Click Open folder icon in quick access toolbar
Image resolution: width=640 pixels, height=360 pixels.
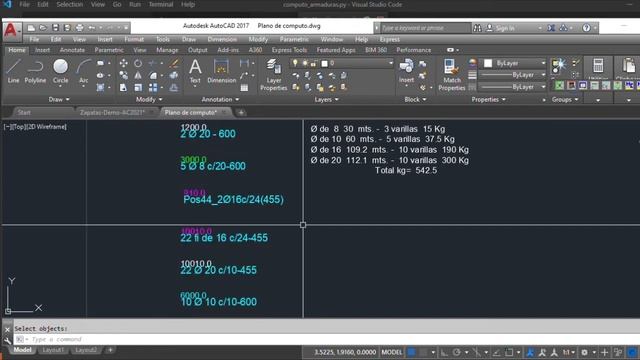pyautogui.click(x=43, y=28)
